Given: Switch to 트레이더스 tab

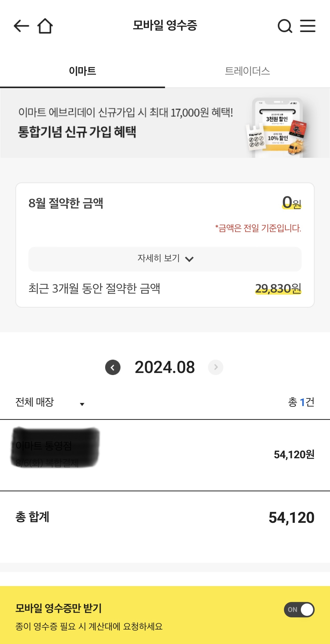Looking at the screenshot, I should [x=247, y=71].
